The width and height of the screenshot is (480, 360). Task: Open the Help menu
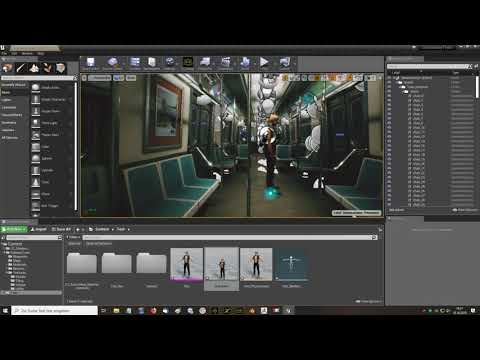[41, 53]
